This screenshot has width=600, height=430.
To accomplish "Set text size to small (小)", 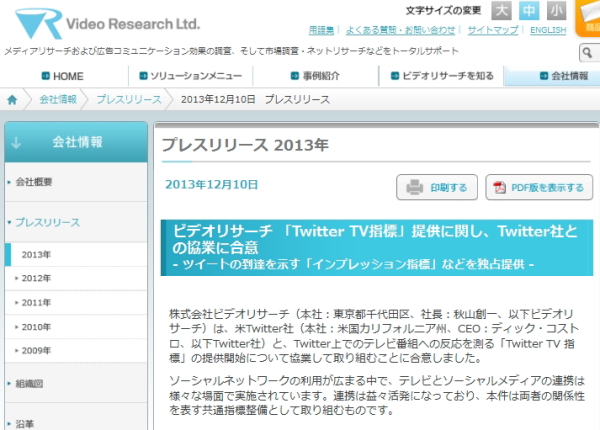I will click(x=556, y=11).
